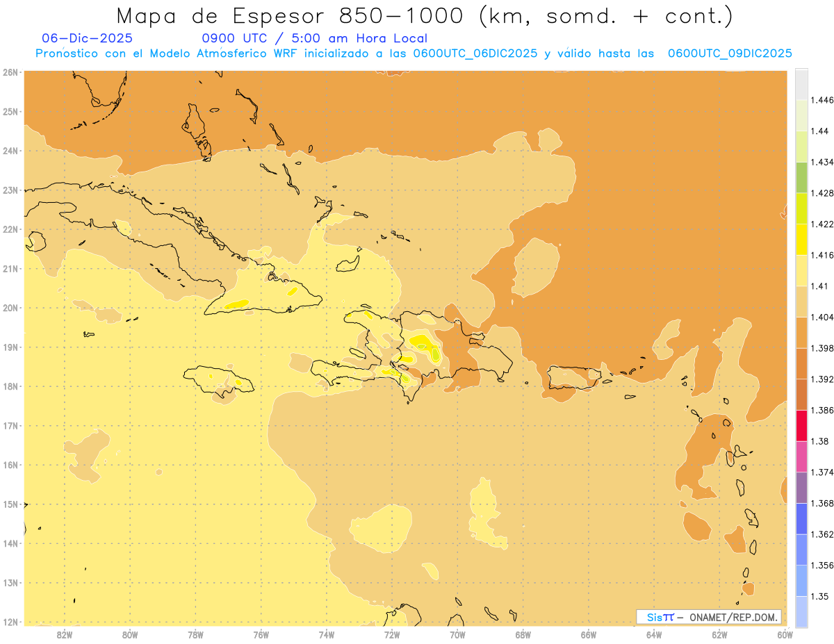Image resolution: width=834 pixels, height=644 pixels.
Task: Select the red legend swatch between 1.38 and 1.386
Action: pyautogui.click(x=802, y=426)
